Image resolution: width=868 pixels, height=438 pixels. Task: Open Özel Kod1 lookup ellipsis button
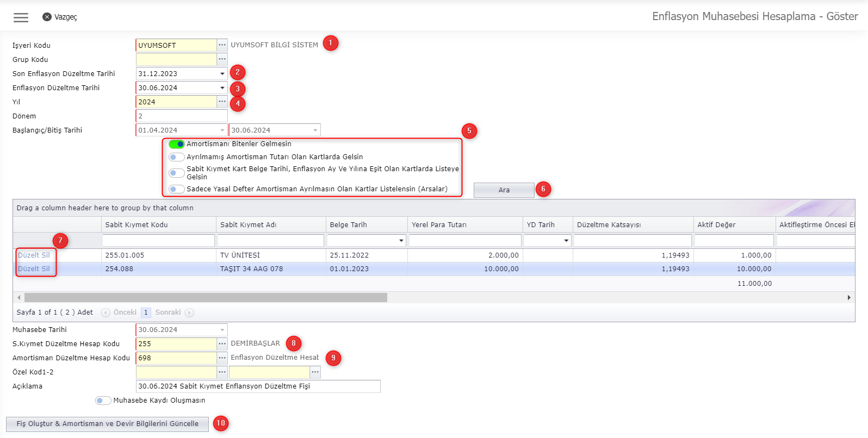pos(222,372)
